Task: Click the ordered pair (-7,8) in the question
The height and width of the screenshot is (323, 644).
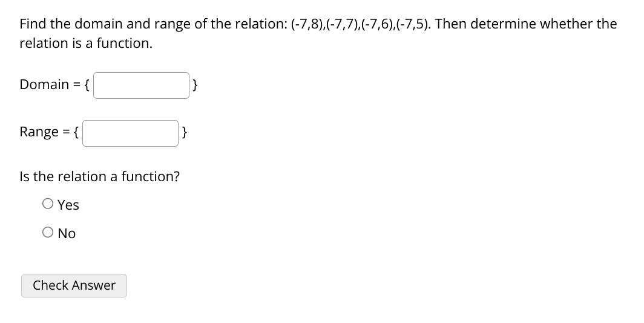Action: 306,24
